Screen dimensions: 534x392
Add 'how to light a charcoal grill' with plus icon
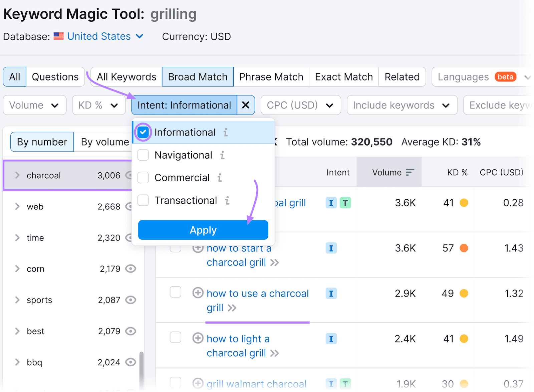point(198,338)
